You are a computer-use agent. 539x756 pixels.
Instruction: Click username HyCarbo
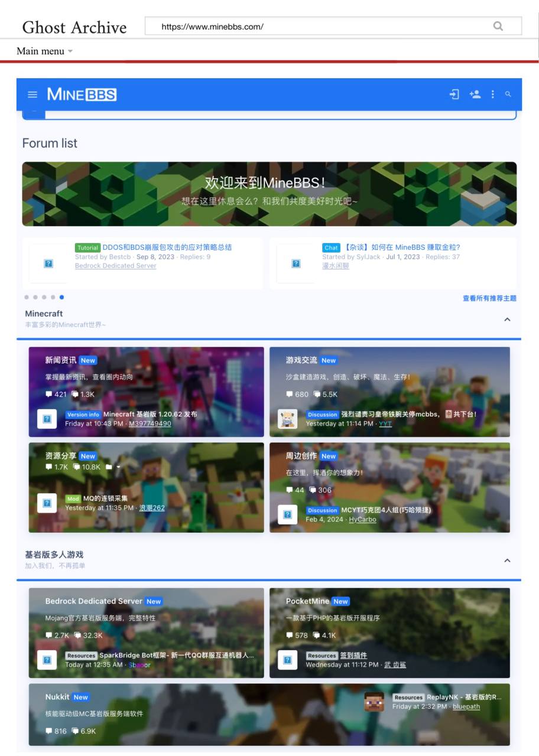tap(362, 519)
